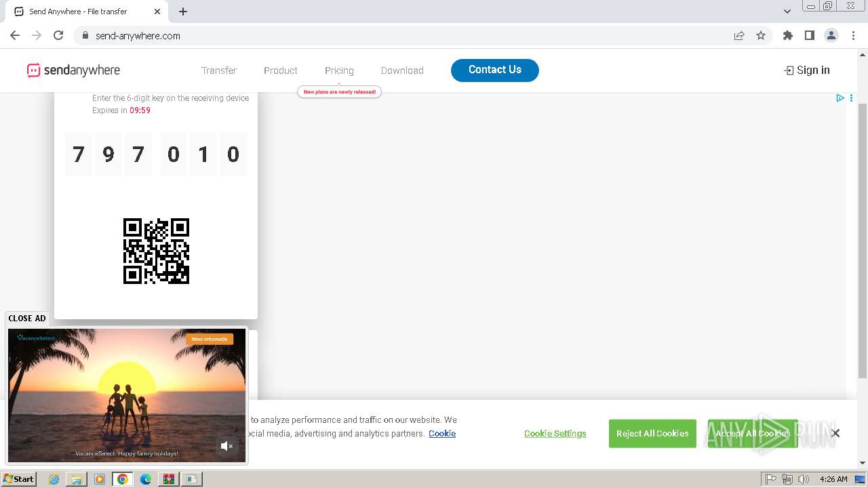Open the media player taskbar icon

point(100,479)
